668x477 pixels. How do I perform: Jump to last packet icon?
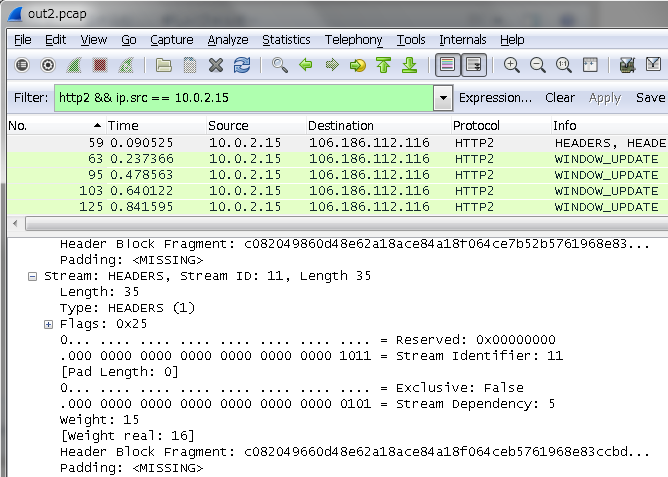pyautogui.click(x=409, y=65)
